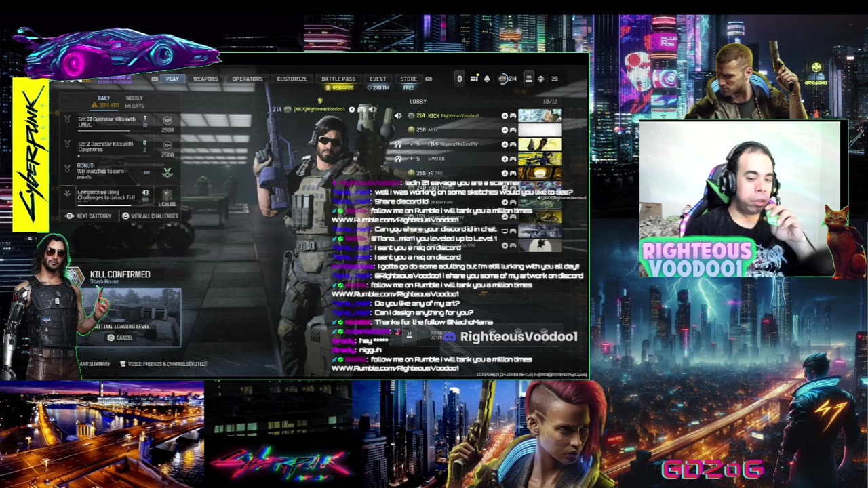Go to the EVENT tab
The image size is (868, 488).
point(378,79)
